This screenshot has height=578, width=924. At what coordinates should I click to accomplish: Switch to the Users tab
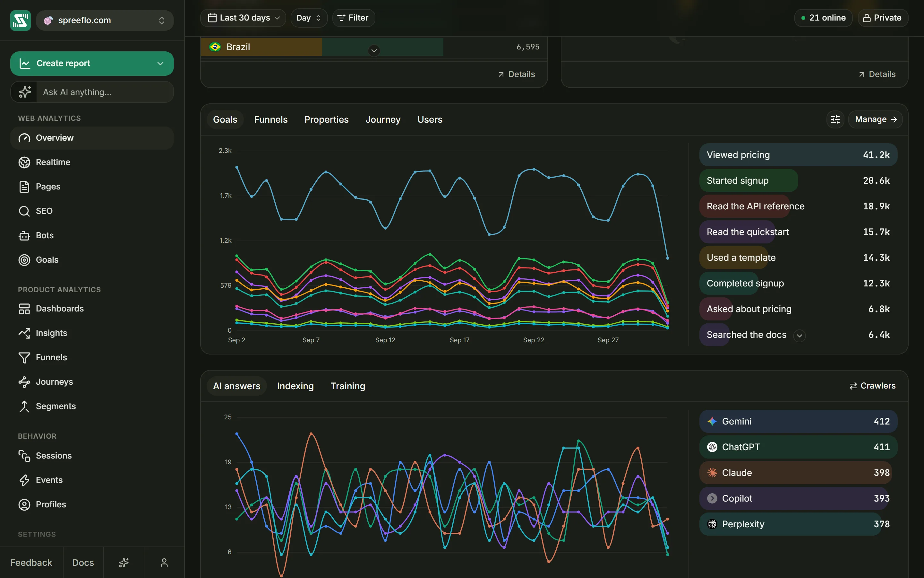click(430, 120)
